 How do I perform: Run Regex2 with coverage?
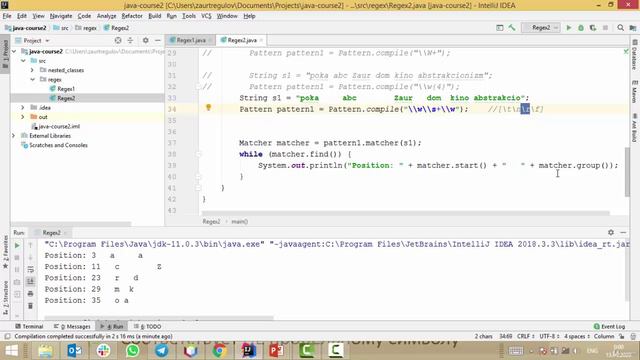point(593,28)
